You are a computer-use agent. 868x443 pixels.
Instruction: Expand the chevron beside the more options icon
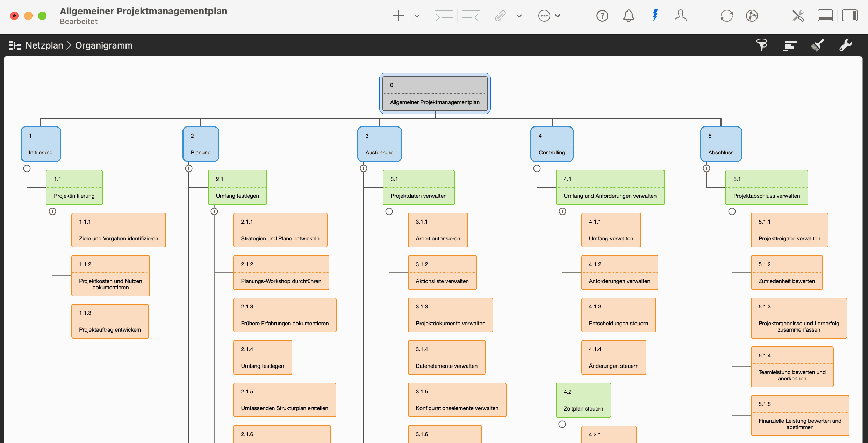[557, 16]
